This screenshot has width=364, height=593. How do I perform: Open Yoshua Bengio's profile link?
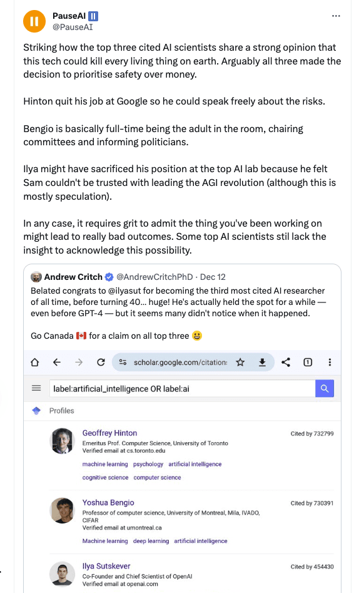point(108,503)
